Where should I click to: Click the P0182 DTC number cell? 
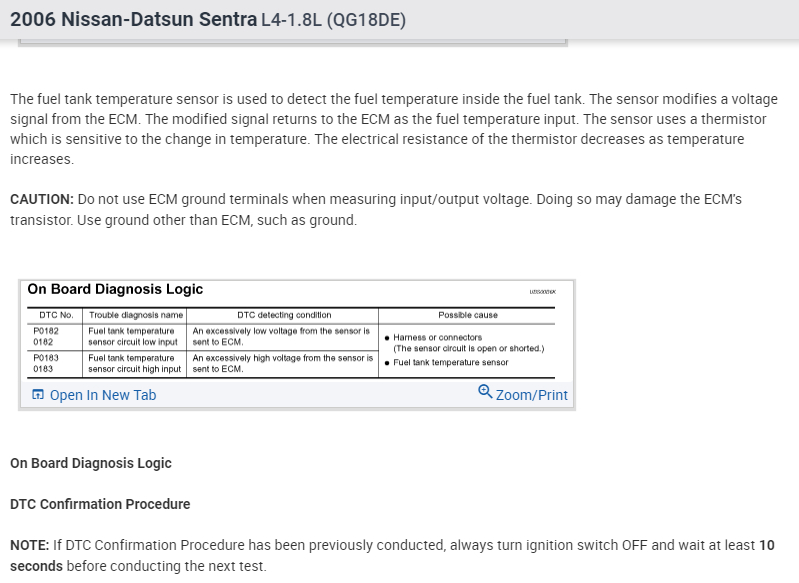[x=47, y=336]
